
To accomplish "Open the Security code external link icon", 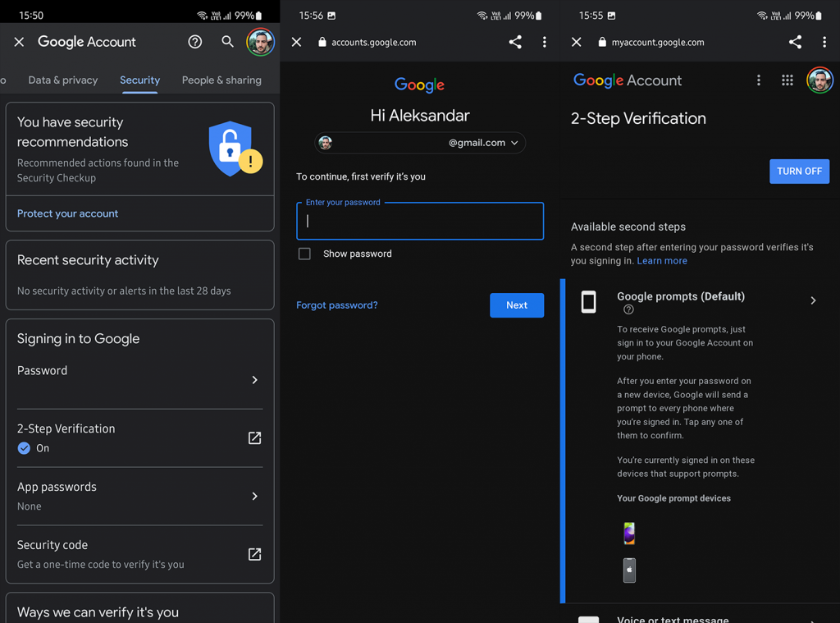I will click(255, 554).
